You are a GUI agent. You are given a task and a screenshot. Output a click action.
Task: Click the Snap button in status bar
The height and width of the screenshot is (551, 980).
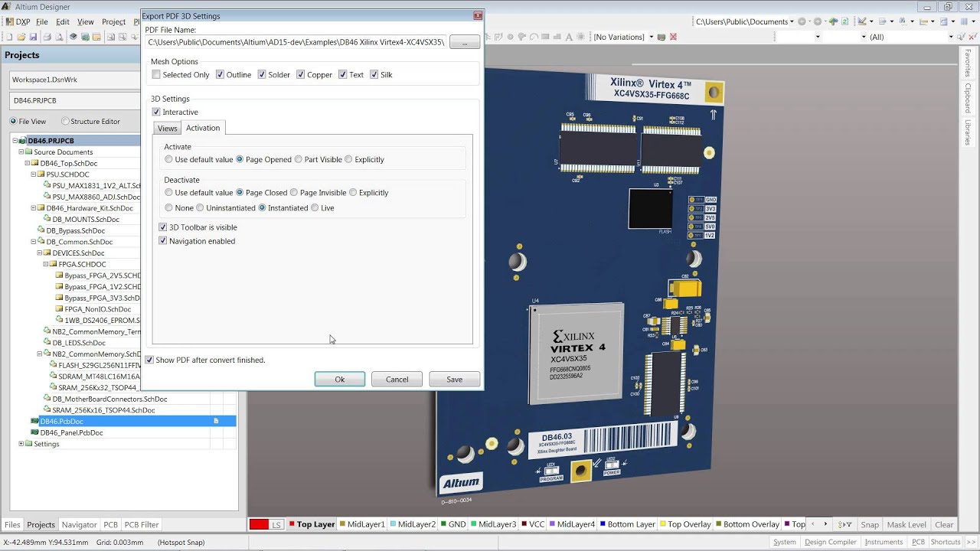pyautogui.click(x=870, y=524)
